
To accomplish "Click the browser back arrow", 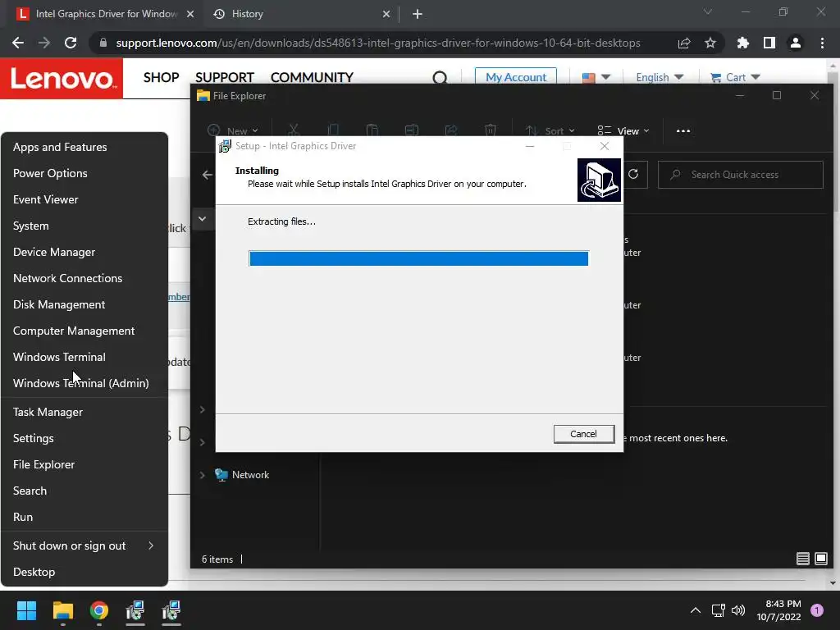I will (x=18, y=43).
